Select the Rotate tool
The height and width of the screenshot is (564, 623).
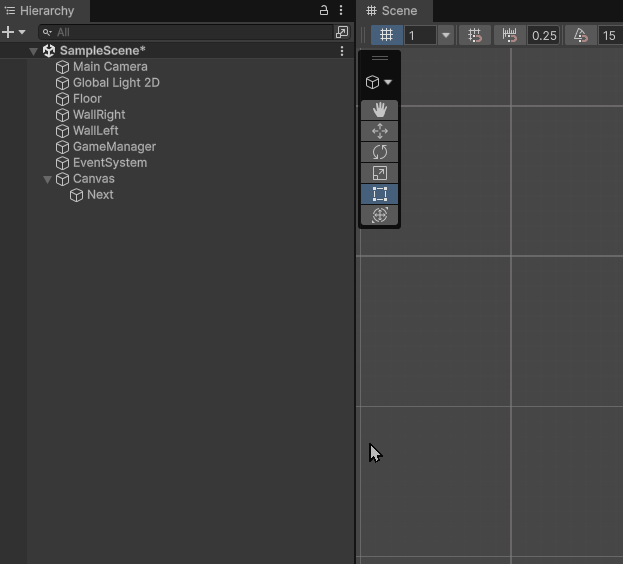tap(379, 152)
